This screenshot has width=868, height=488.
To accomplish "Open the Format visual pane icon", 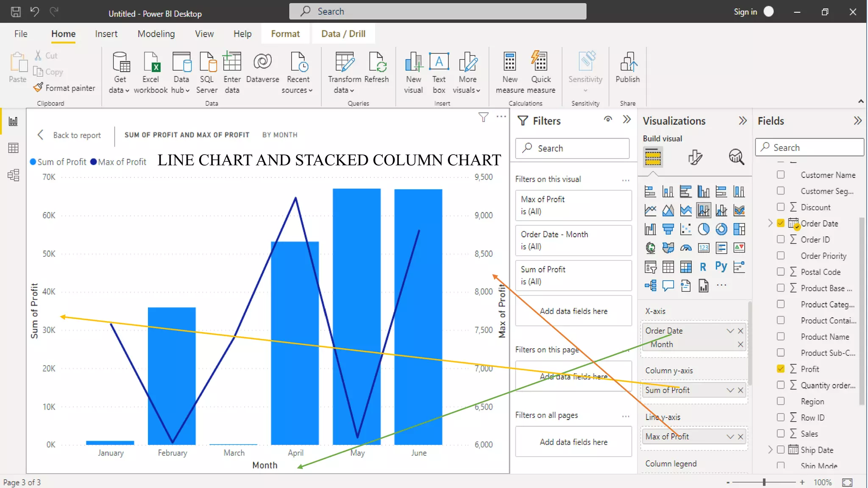I will (x=695, y=157).
